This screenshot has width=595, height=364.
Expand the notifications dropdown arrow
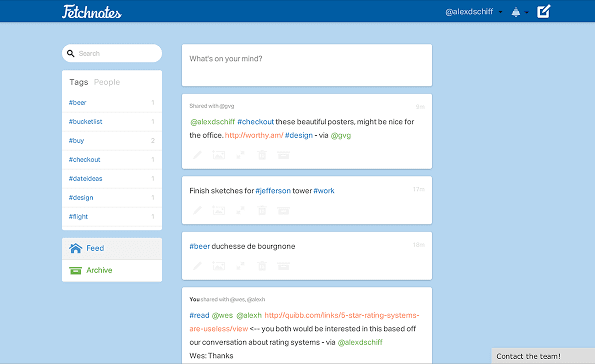coord(526,13)
